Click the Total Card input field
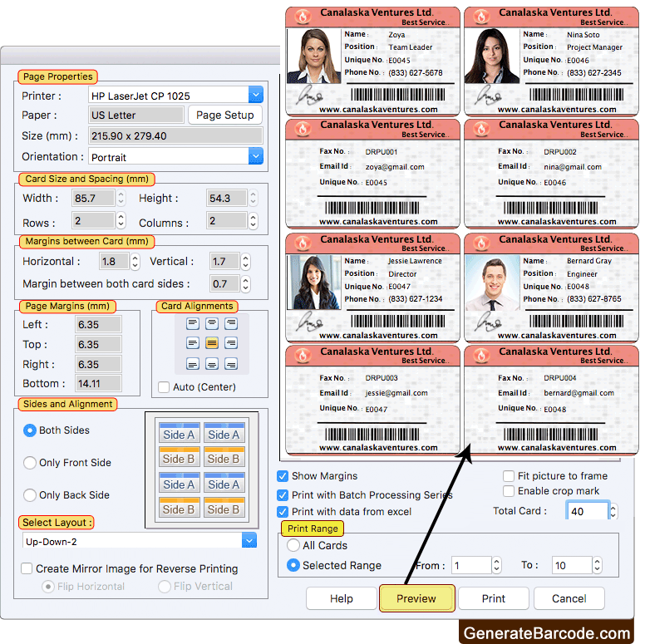The image size is (645, 644). (588, 511)
